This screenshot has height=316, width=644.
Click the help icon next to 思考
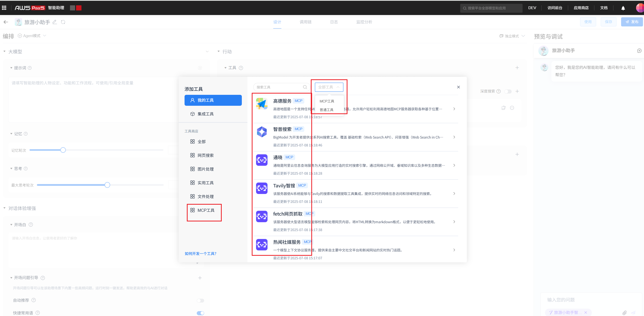pyautogui.click(x=26, y=169)
